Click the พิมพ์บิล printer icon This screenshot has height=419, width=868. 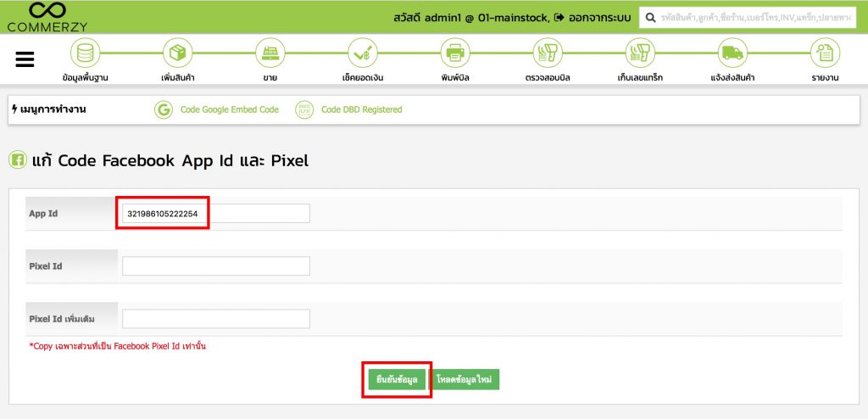point(455,53)
